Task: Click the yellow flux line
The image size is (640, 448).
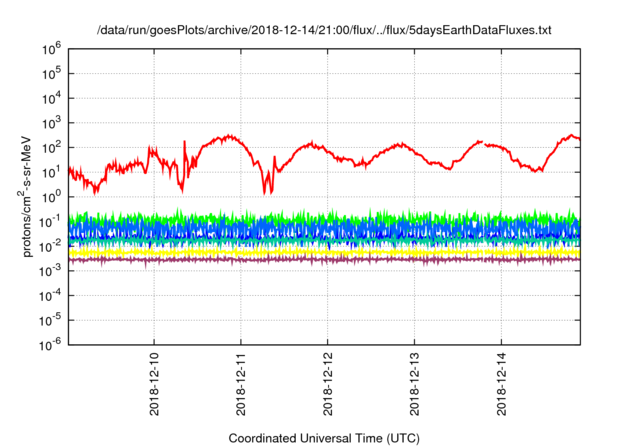Action: coord(324,253)
